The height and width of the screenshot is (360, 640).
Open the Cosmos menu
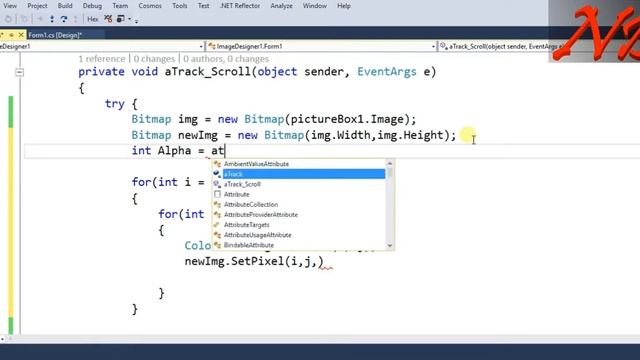point(150,6)
